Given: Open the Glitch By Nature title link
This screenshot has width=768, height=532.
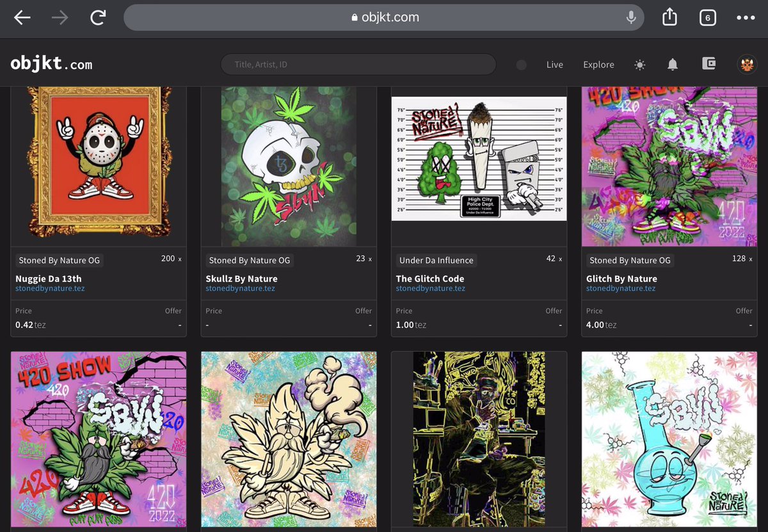Looking at the screenshot, I should click(x=621, y=278).
